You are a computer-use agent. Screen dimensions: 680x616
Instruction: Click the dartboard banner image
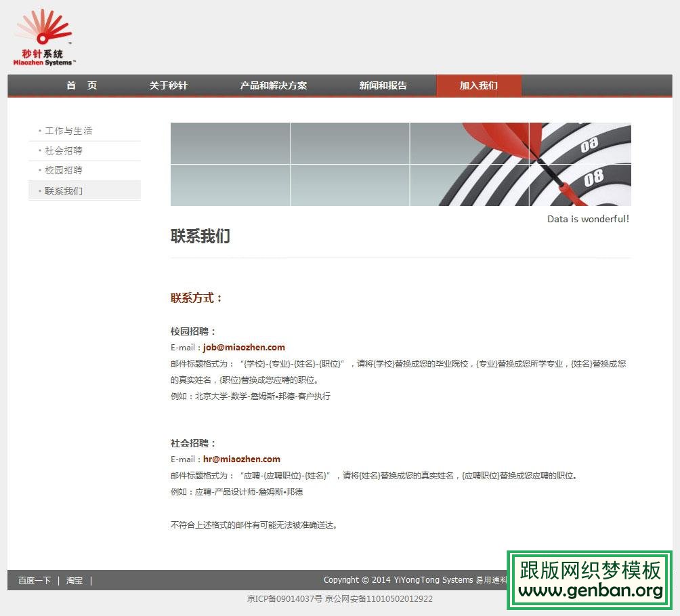click(400, 164)
